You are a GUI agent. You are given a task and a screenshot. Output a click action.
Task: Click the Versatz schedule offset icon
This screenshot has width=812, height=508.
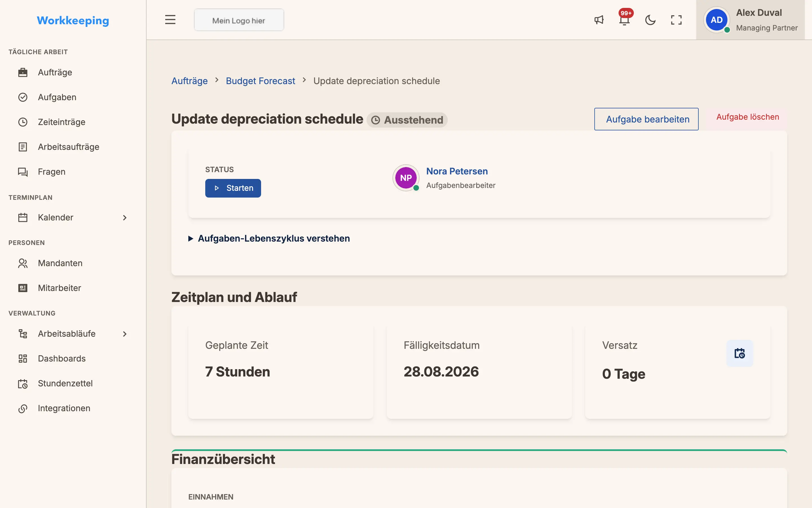point(740,353)
